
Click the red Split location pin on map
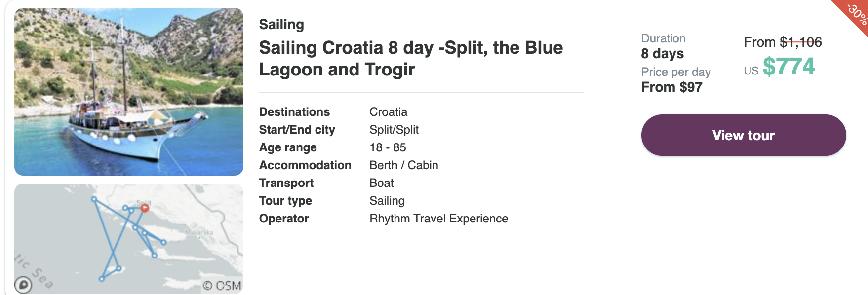(145, 208)
